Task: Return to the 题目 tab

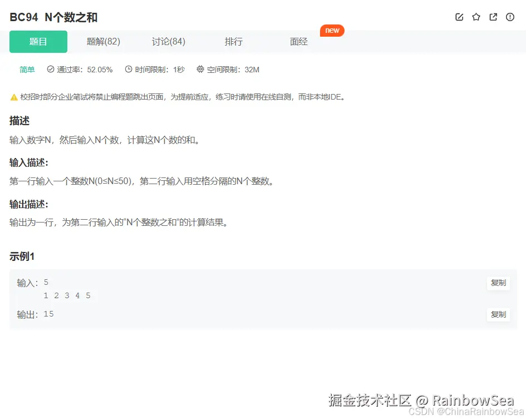Action: (x=38, y=41)
